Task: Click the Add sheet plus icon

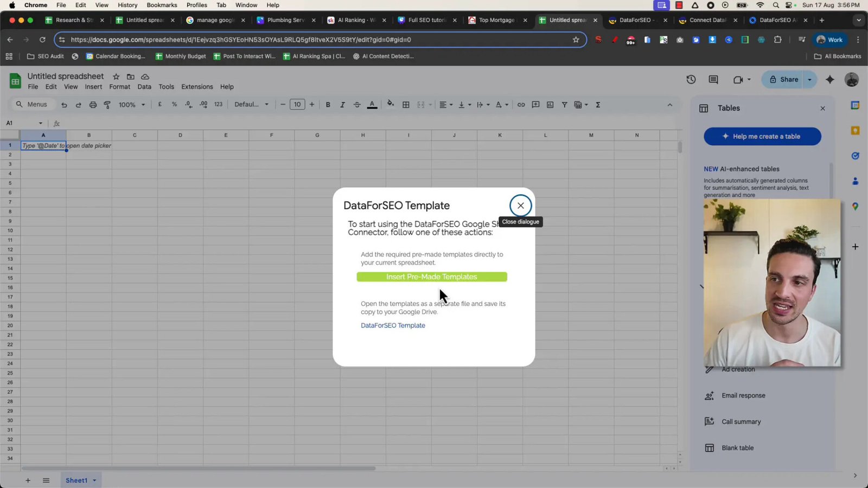Action: 28,480
